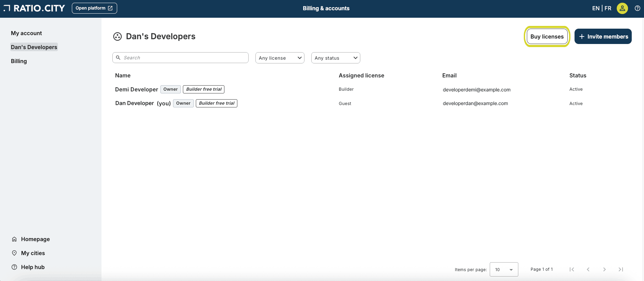Click email developerdan@example.com

pos(475,103)
